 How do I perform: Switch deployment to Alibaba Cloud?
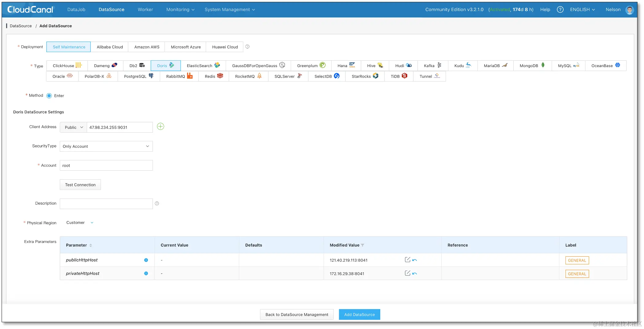[x=110, y=47]
